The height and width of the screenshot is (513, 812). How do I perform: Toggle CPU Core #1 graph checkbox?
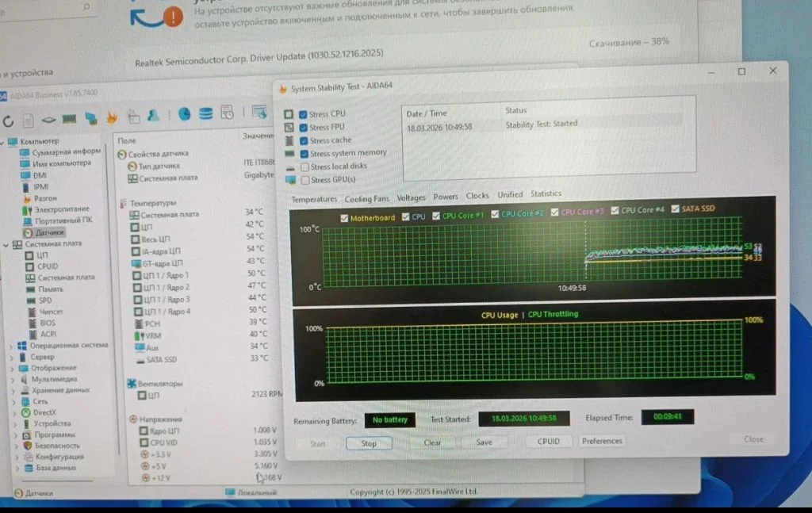click(436, 216)
